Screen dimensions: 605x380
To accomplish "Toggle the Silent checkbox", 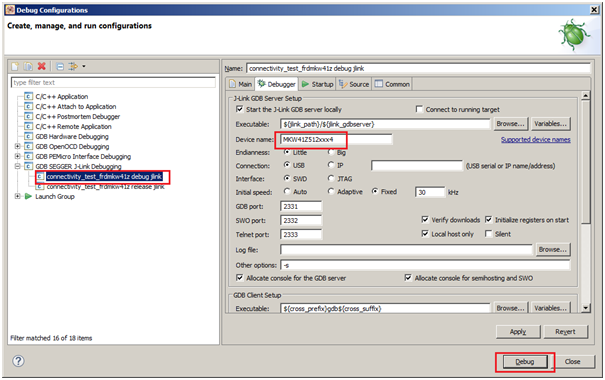I will [x=488, y=234].
